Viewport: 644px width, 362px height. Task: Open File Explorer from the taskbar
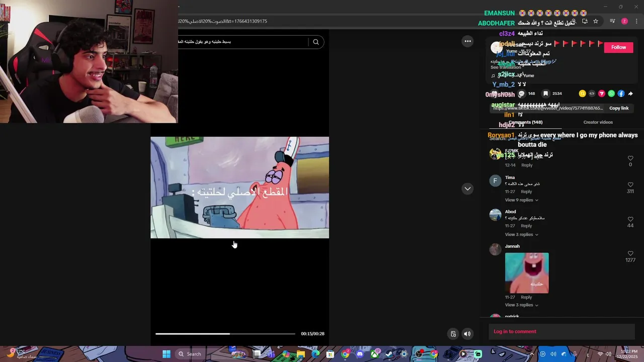point(301,354)
